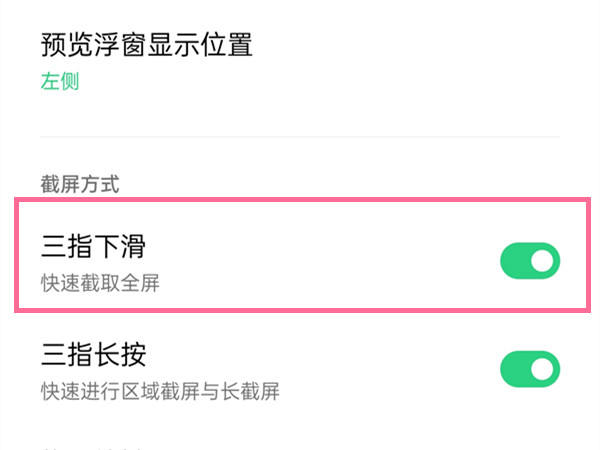Image resolution: width=600 pixels, height=450 pixels.
Task: Click the 截屏方式 section header
Action: [x=80, y=184]
